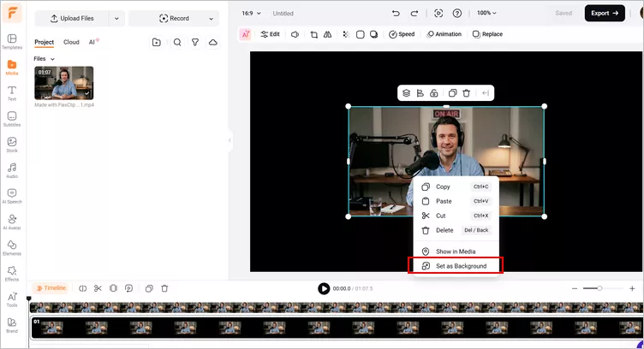The width and height of the screenshot is (644, 349).
Task: Switch to the Project tab
Action: click(x=44, y=42)
